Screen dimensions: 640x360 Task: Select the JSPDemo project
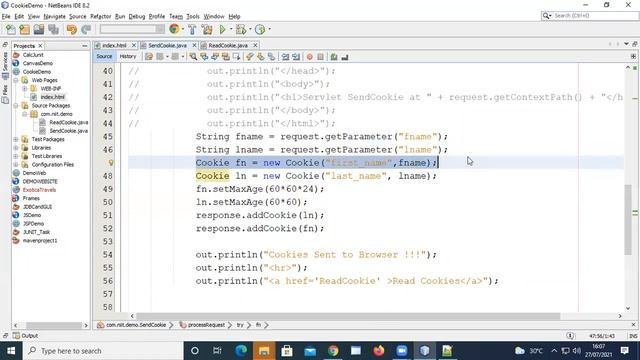[33, 224]
